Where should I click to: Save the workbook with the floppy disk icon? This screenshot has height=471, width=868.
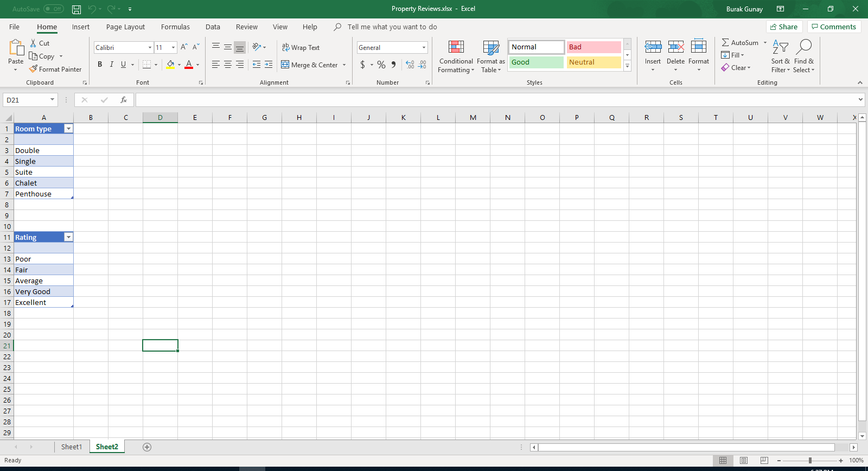click(76, 9)
